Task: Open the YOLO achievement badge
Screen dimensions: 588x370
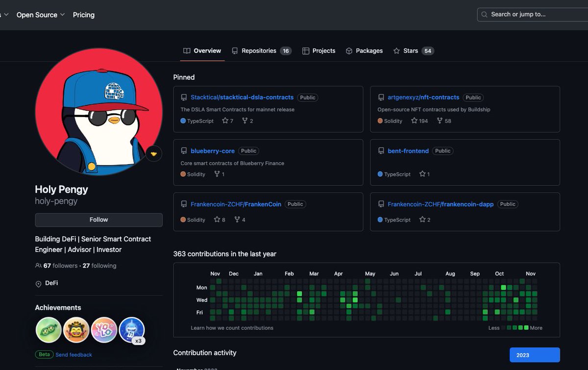Action: (104, 330)
